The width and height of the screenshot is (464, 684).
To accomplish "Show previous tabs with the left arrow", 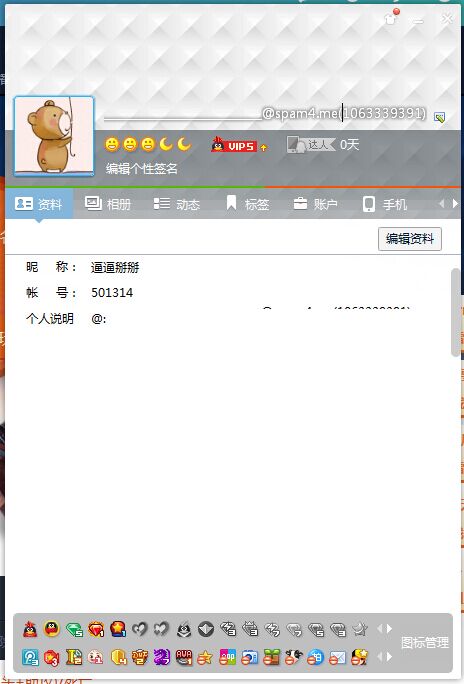I will (x=442, y=204).
